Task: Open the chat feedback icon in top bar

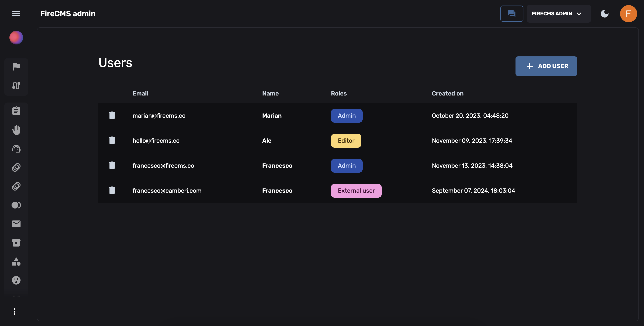Action: 511,13
